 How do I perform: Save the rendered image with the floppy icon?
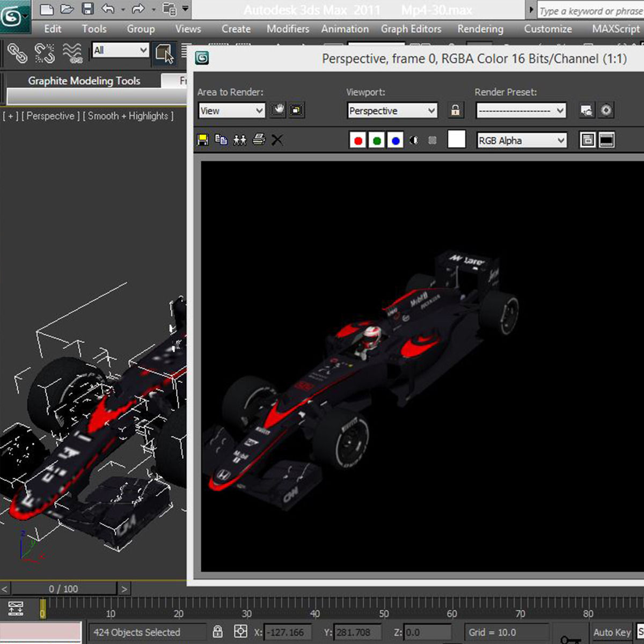click(x=203, y=140)
